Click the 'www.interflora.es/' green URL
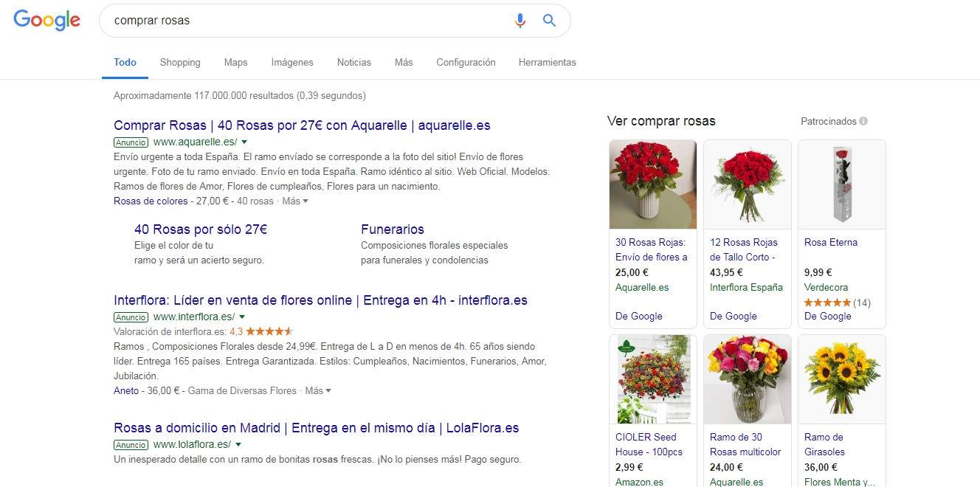The height and width of the screenshot is (487, 980). [x=195, y=317]
